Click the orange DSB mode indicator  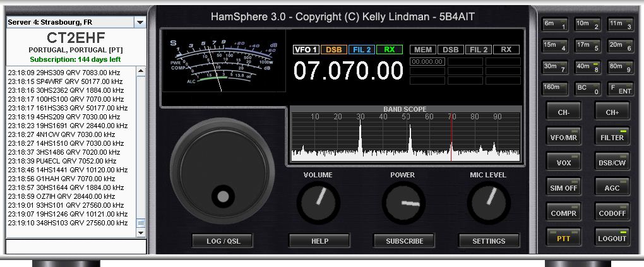[334, 50]
